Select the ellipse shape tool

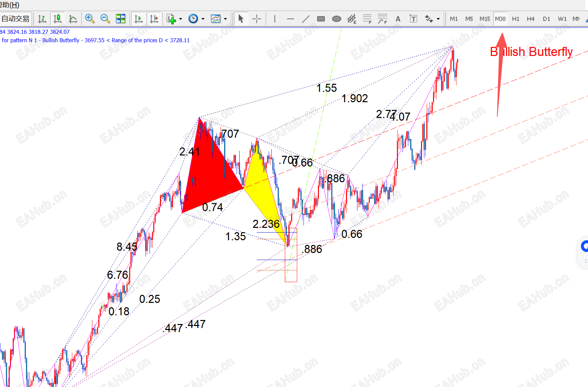tap(336, 19)
